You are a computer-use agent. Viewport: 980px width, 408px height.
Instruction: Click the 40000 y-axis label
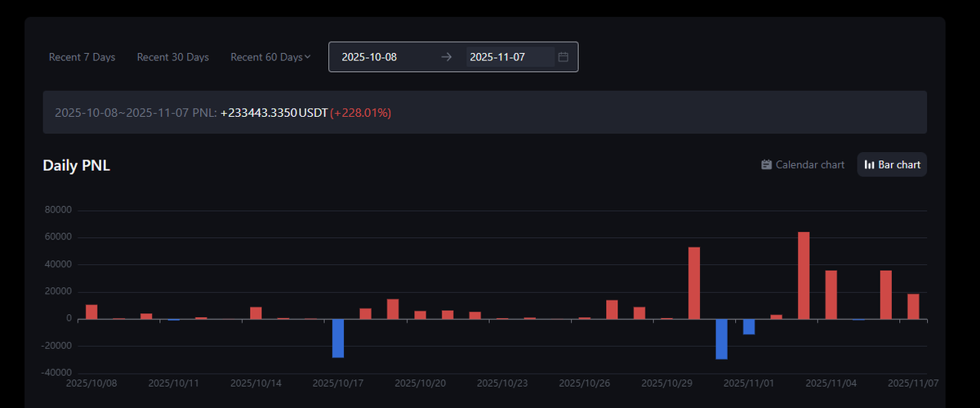[x=60, y=265]
